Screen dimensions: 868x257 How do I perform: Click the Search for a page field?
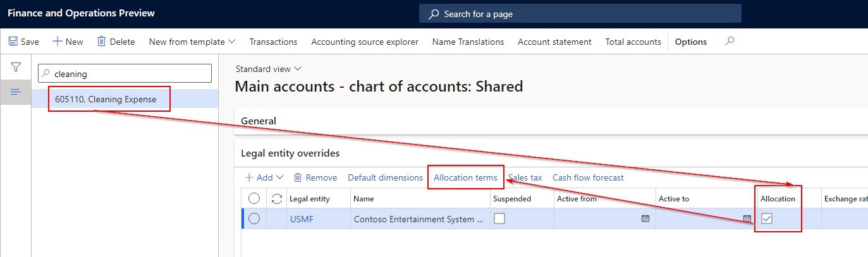click(580, 14)
